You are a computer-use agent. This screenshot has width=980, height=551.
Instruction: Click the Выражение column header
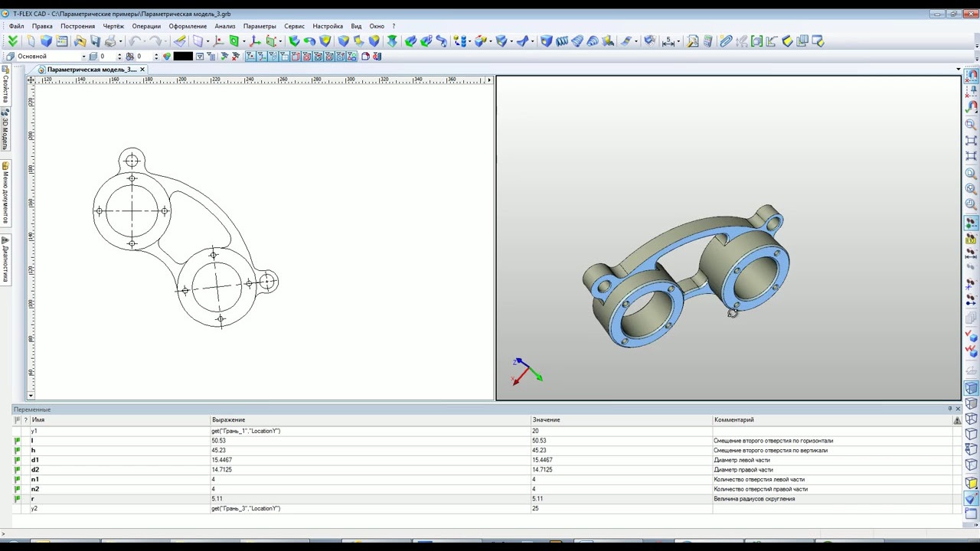(x=371, y=419)
